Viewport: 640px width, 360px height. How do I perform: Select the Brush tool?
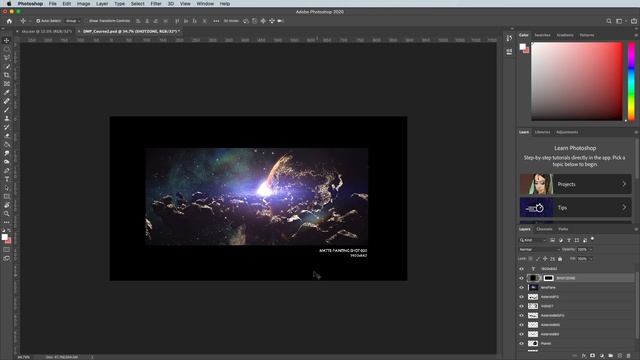(x=7, y=110)
